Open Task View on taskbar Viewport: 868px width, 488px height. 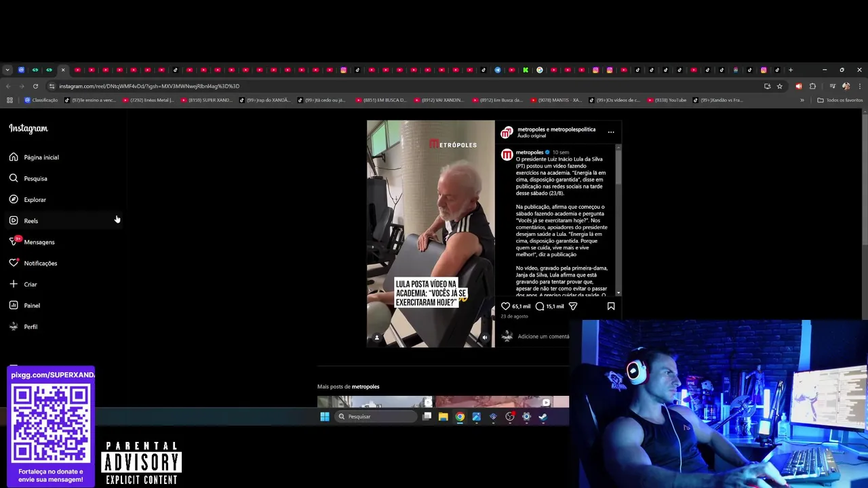coord(427,416)
